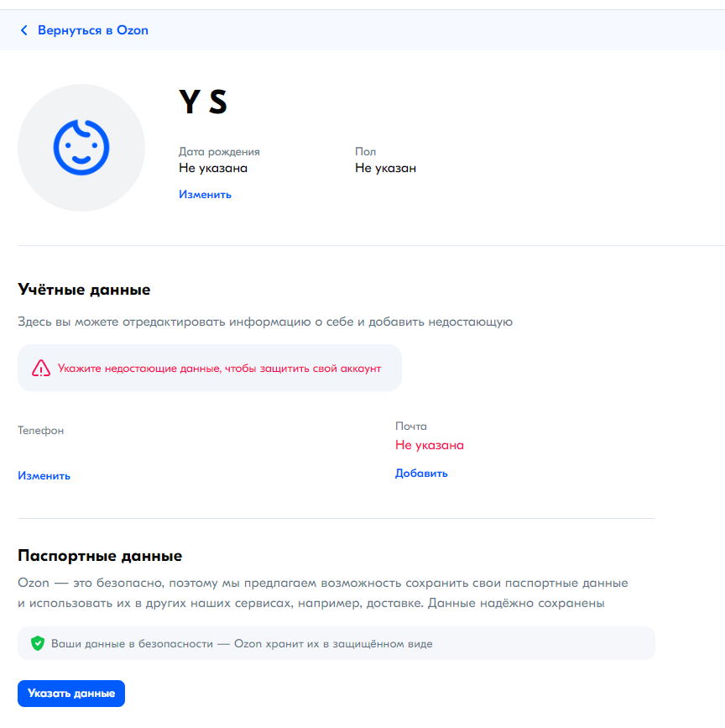725x728 pixels.
Task: Click the green shield security icon
Action: (37, 644)
